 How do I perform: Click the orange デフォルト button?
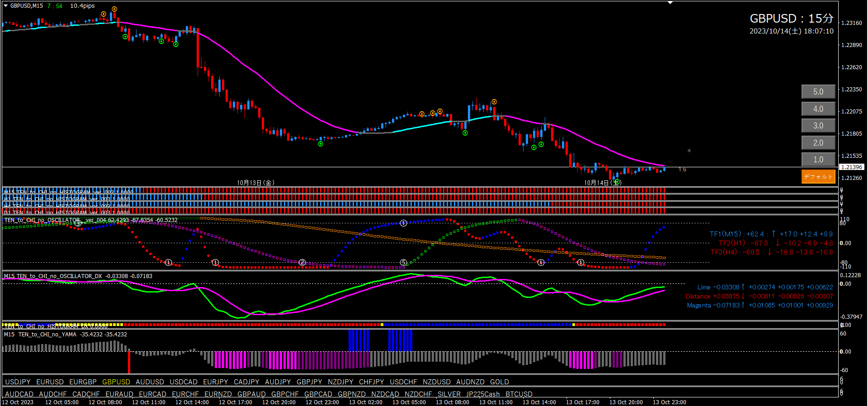coord(818,176)
